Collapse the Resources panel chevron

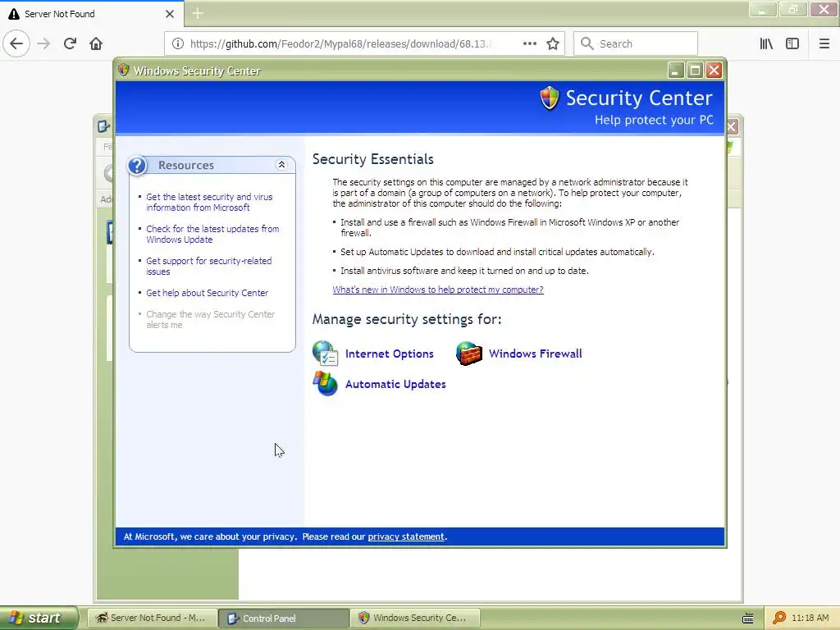click(x=281, y=164)
